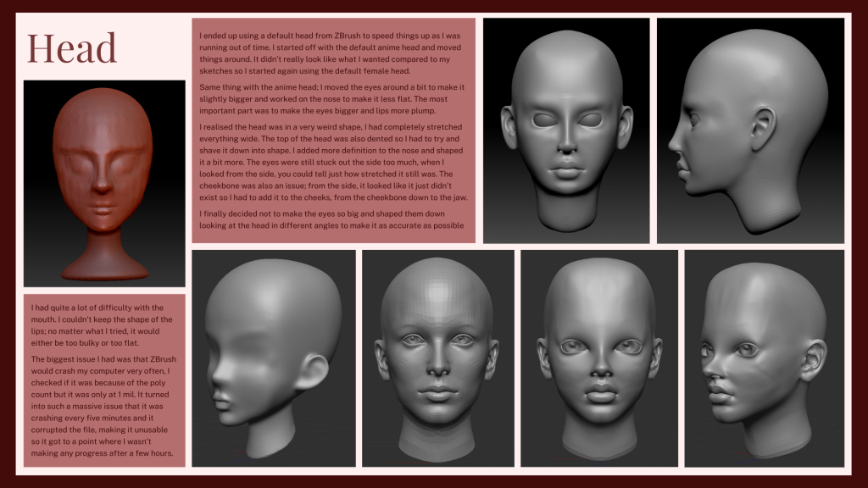Click the red clay head sculpt image
868x488 pixels.
click(104, 184)
